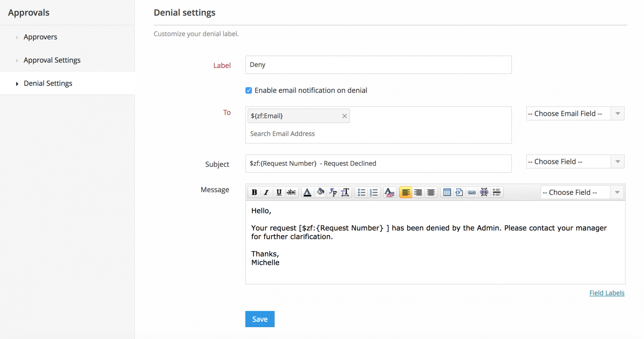Click the insert link icon
The image size is (644, 339).
tap(472, 192)
